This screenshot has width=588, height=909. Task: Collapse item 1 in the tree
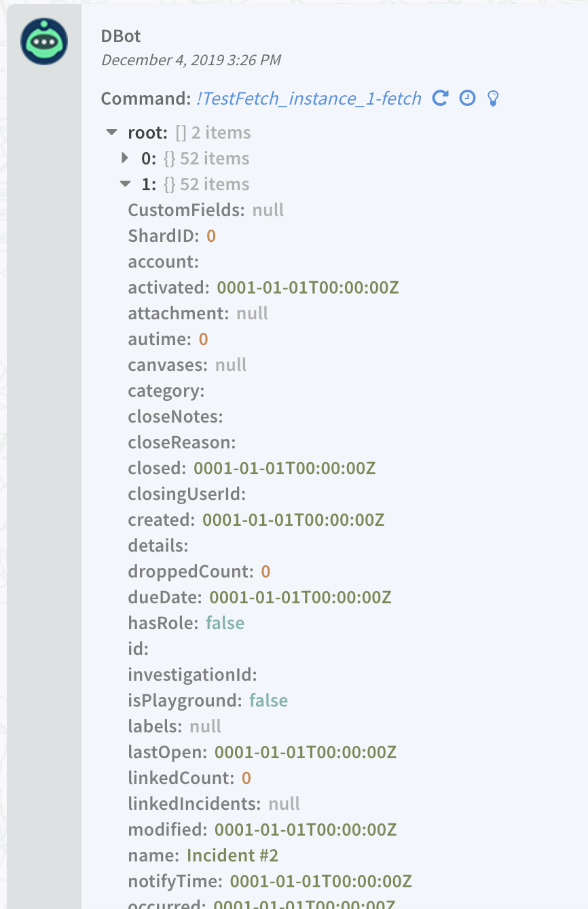tap(125, 183)
